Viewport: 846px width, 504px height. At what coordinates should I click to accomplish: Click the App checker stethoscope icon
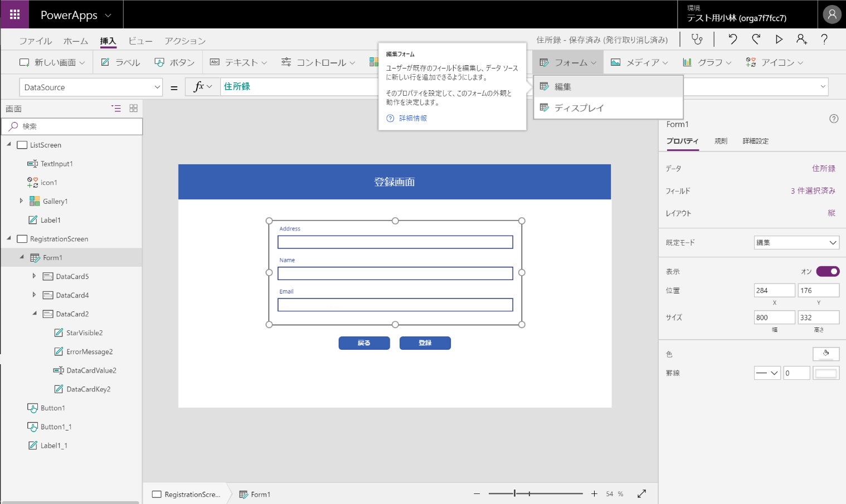point(697,39)
